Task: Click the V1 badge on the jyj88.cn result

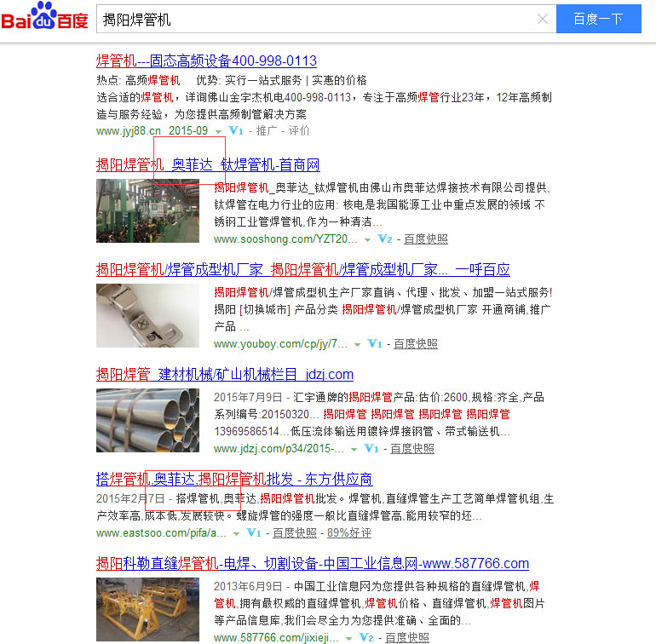Action: [236, 130]
